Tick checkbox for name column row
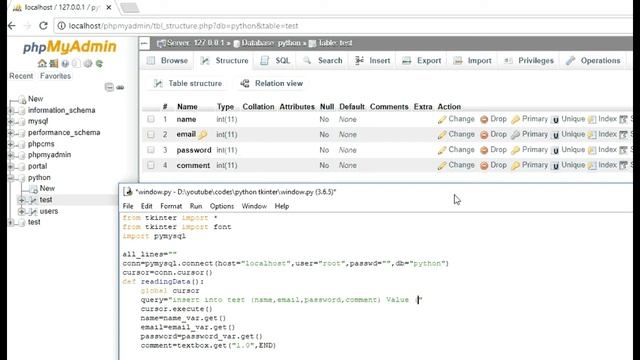640x360 pixels. tap(151, 119)
